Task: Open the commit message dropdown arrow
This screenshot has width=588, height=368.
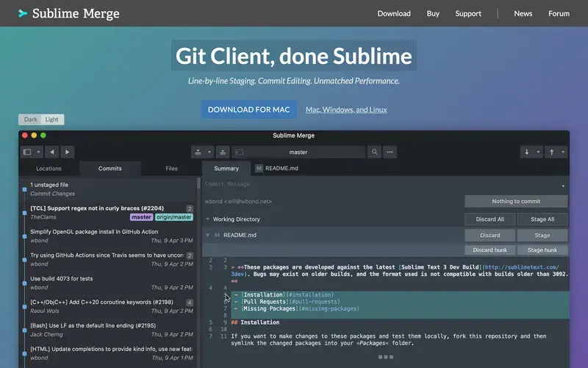Action: point(563,186)
